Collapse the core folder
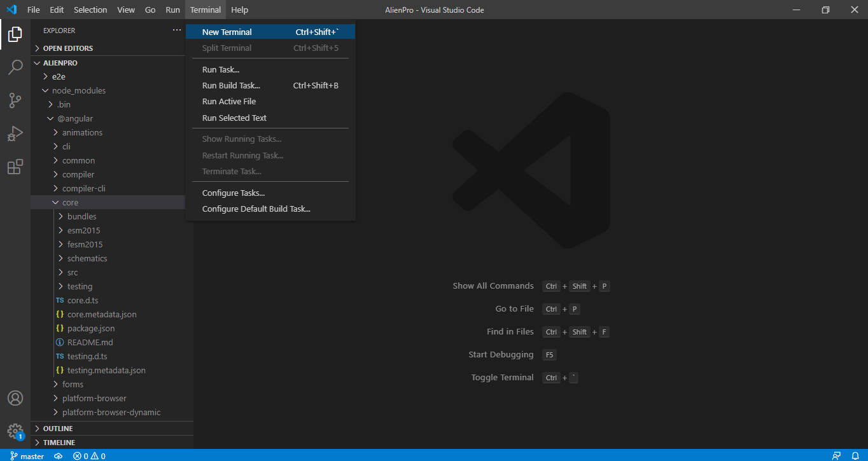The image size is (868, 461). pyautogui.click(x=108, y=202)
